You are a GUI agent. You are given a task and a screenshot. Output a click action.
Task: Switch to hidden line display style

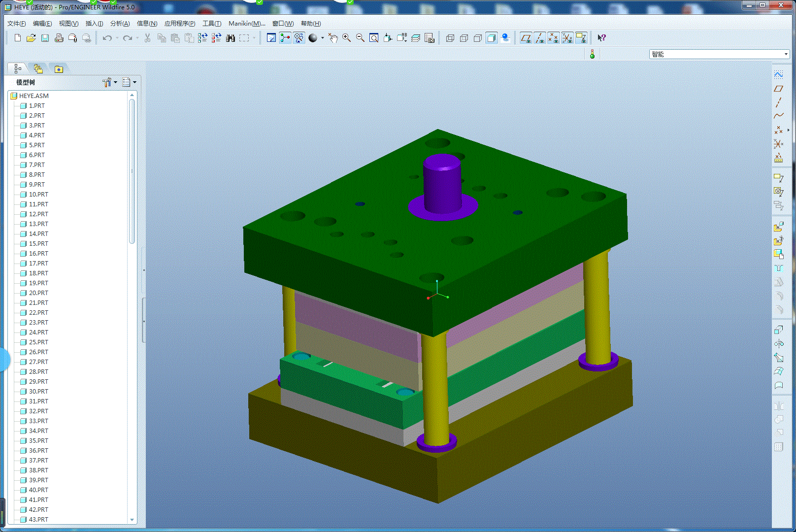click(x=464, y=38)
